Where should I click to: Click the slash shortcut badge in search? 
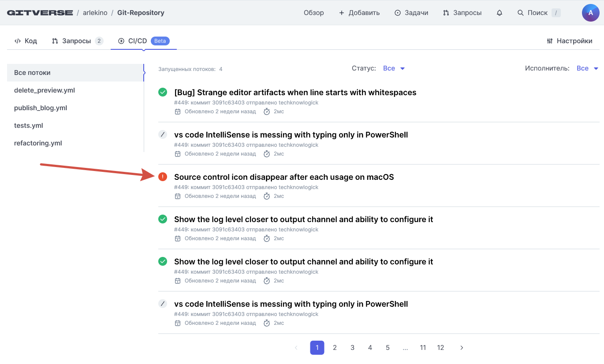click(x=556, y=13)
